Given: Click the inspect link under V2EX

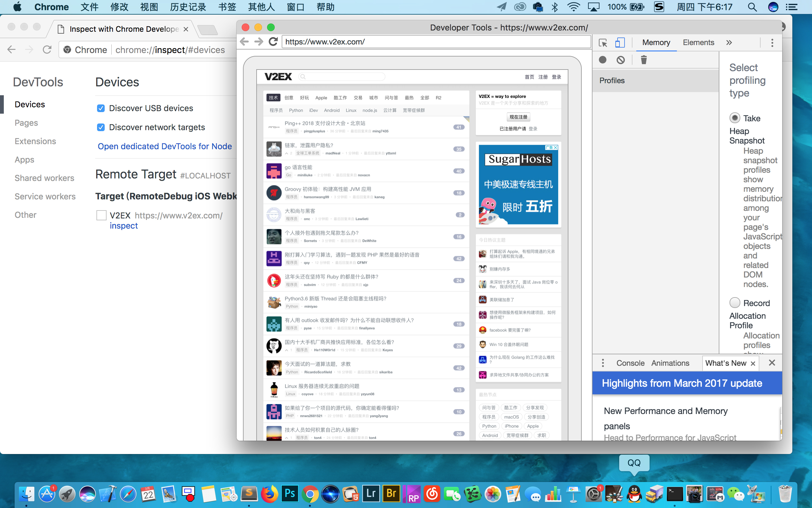Looking at the screenshot, I should point(123,226).
